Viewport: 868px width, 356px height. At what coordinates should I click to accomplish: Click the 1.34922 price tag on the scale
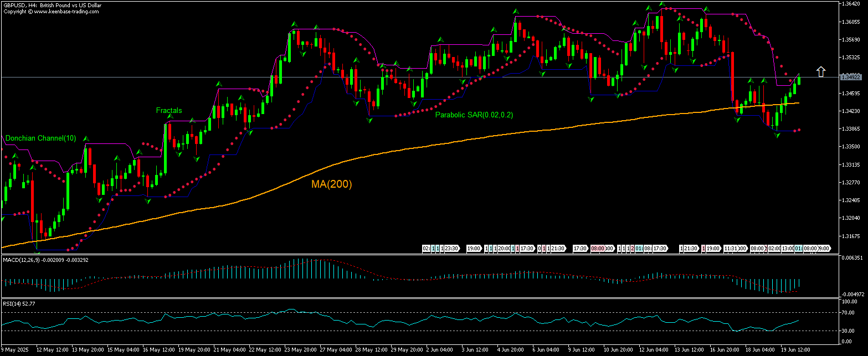(851, 77)
